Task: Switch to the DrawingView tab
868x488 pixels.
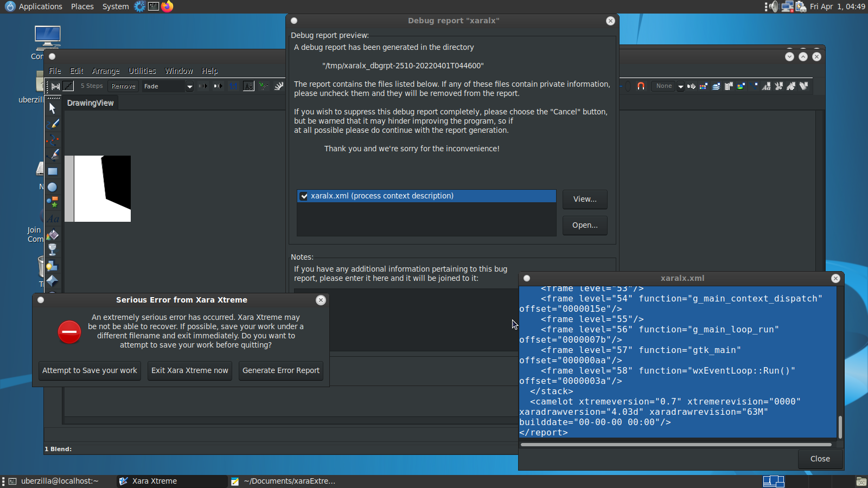Action: (91, 103)
